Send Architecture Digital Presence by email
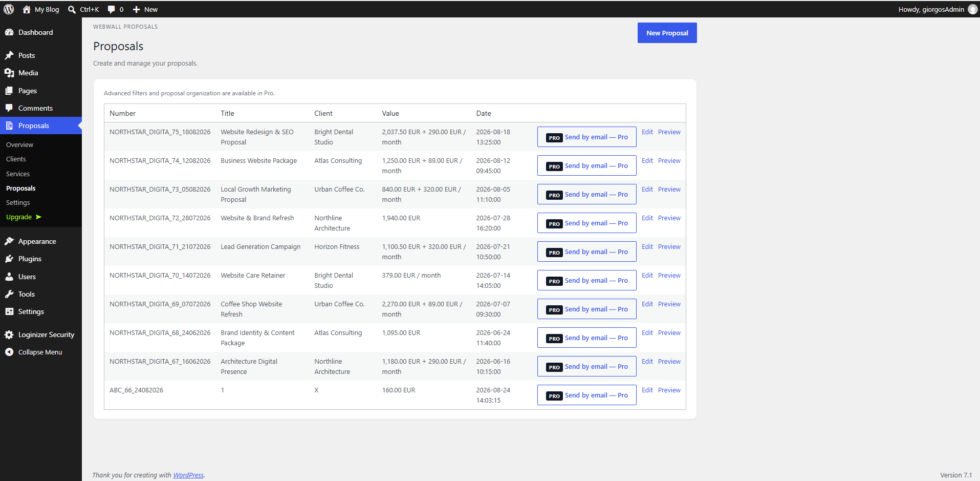This screenshot has width=980, height=481. (587, 366)
